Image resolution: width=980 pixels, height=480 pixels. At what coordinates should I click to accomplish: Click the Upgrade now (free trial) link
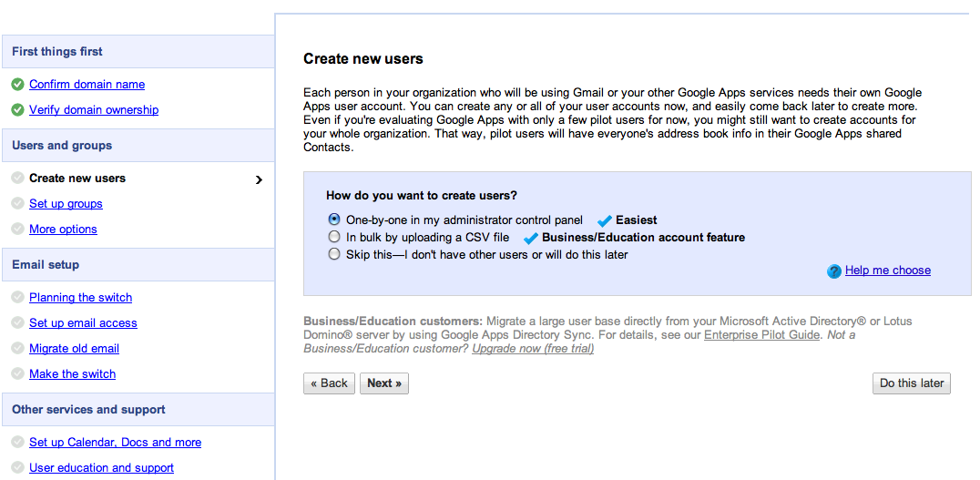[x=533, y=349]
